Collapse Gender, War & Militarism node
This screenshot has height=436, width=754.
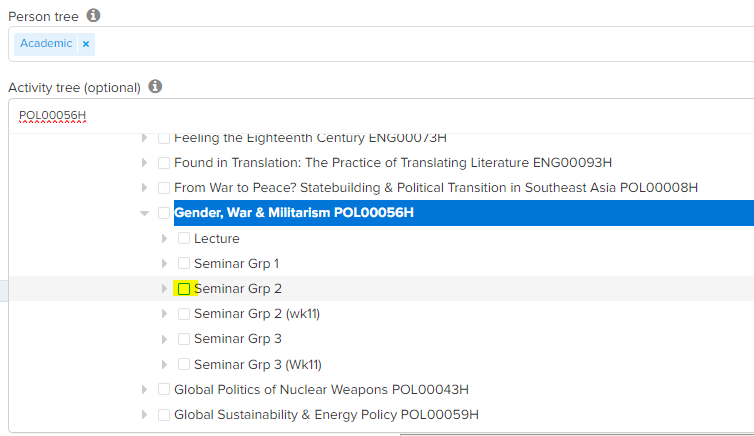(145, 213)
